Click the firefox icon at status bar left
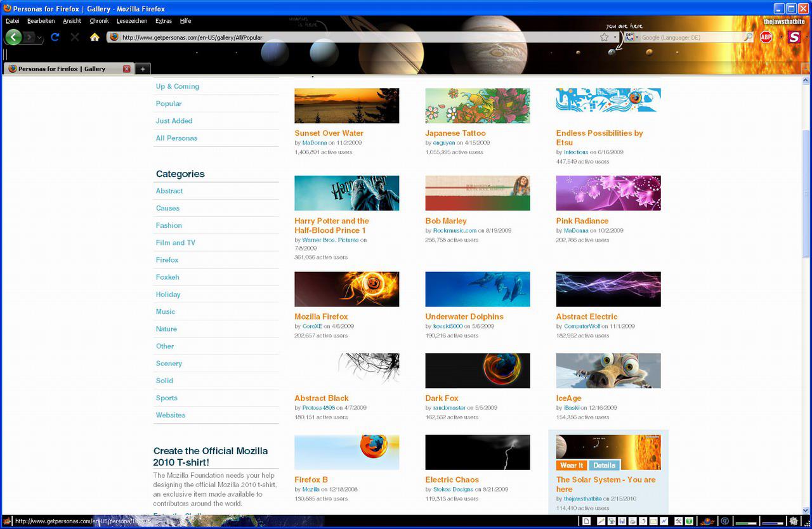Viewport: 812px width, 529px height. (x=8, y=521)
